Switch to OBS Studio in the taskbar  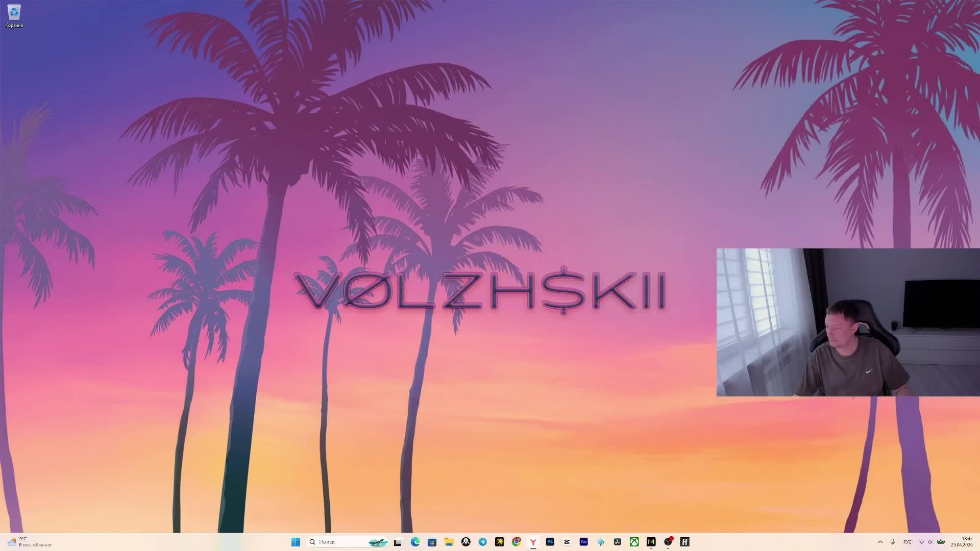point(668,542)
